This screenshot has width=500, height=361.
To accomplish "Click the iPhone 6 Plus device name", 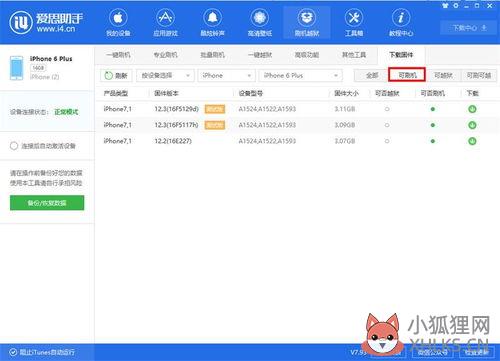I will point(51,59).
